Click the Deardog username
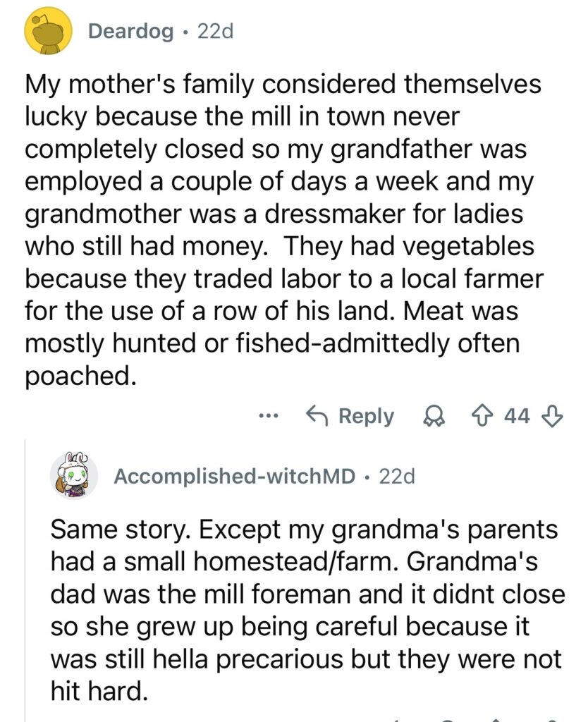Viewport: 588px width, 722px height. [x=131, y=32]
